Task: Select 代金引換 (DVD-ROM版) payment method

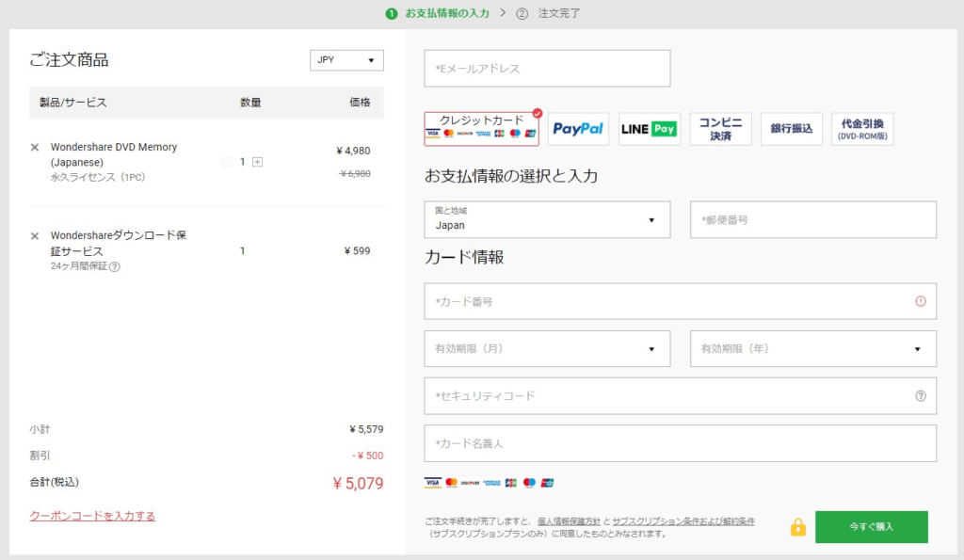Action: point(862,129)
